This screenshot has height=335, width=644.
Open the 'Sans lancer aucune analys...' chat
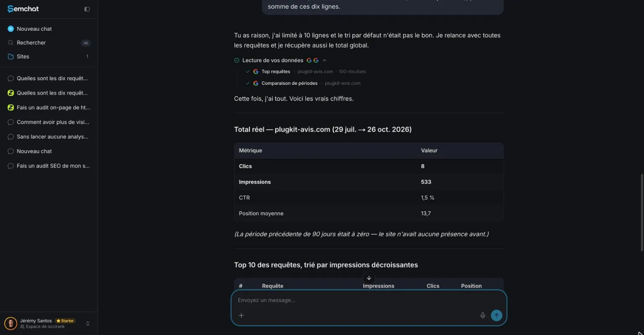49,137
